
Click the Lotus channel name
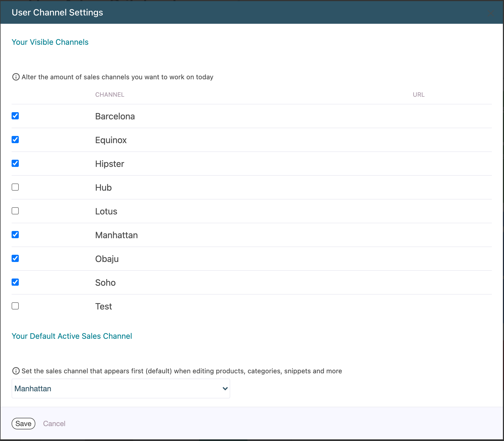coord(106,211)
